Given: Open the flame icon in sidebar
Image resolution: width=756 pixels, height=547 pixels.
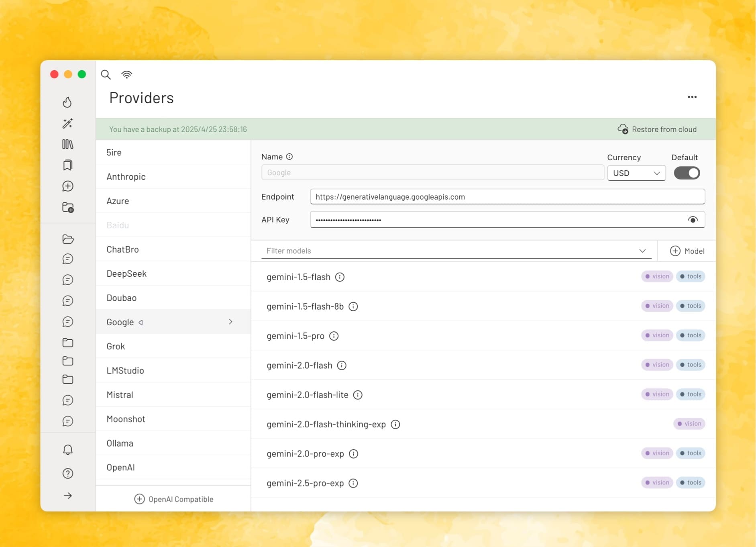Looking at the screenshot, I should [x=67, y=102].
